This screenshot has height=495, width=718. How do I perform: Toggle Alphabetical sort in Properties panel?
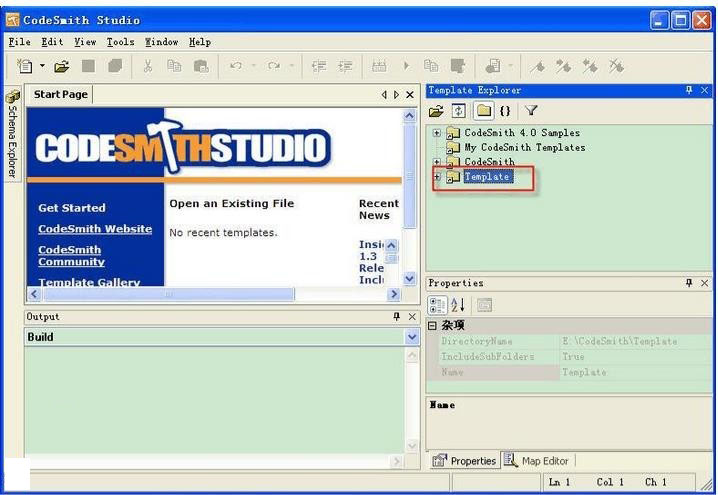tap(458, 305)
